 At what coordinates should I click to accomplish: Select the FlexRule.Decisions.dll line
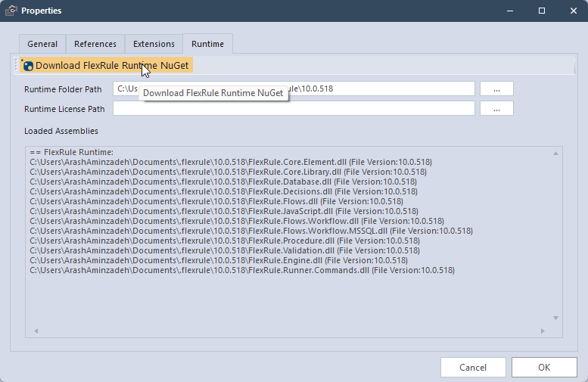223,191
